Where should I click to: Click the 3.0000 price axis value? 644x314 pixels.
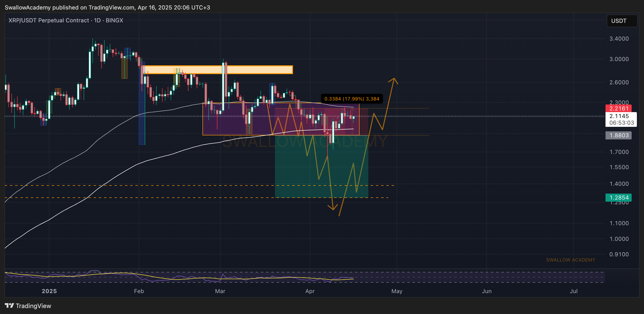(619, 59)
